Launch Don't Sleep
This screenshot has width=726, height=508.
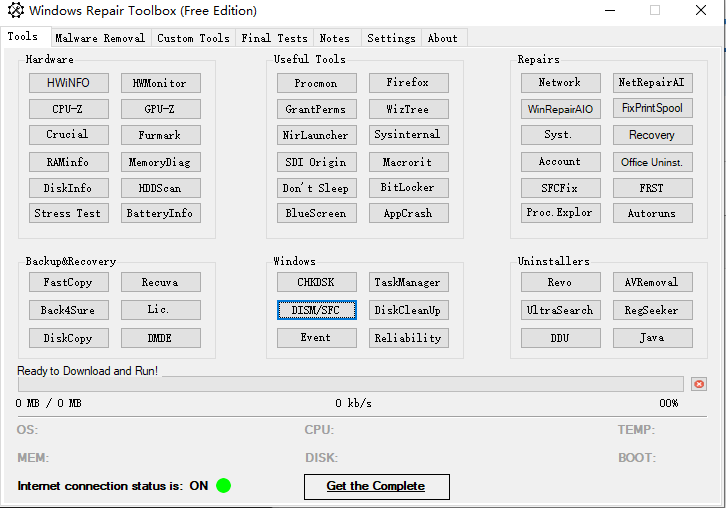[x=317, y=188]
